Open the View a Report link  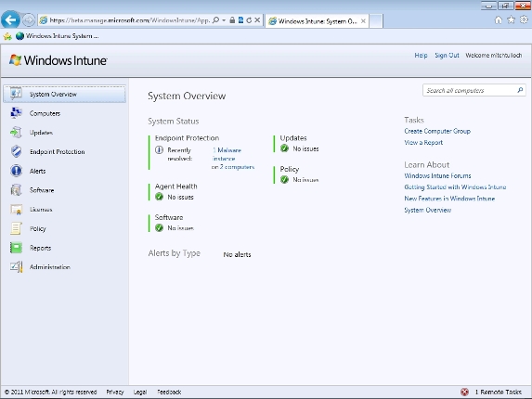423,142
